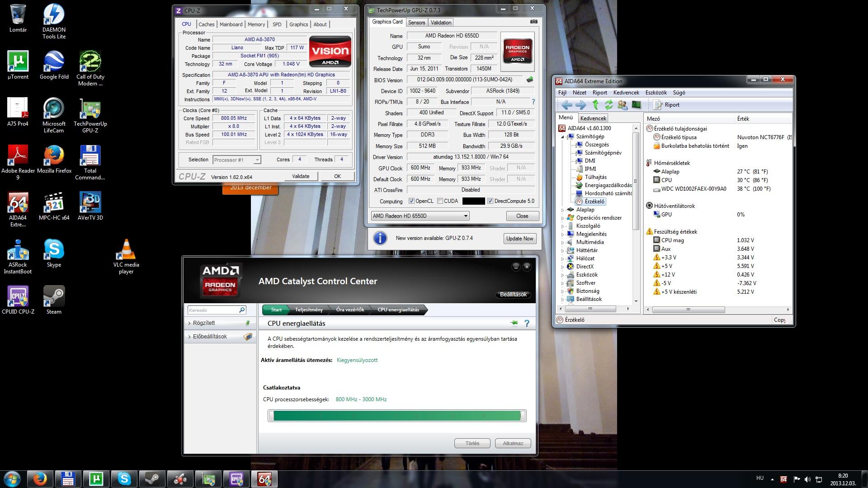Click the green monitor graph icon in AIDA64

637,105
